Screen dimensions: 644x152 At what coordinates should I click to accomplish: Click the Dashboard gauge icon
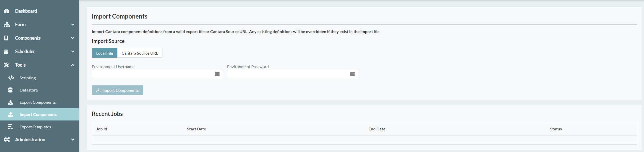pyautogui.click(x=7, y=11)
